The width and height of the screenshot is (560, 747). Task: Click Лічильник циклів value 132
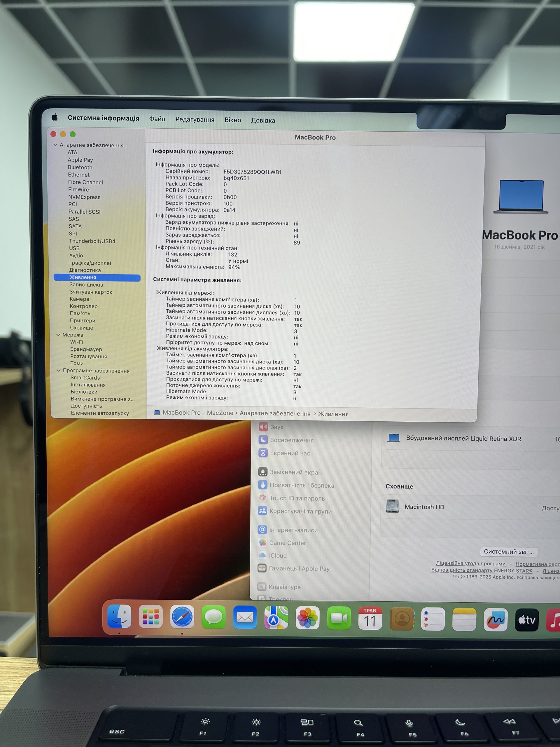(x=232, y=255)
